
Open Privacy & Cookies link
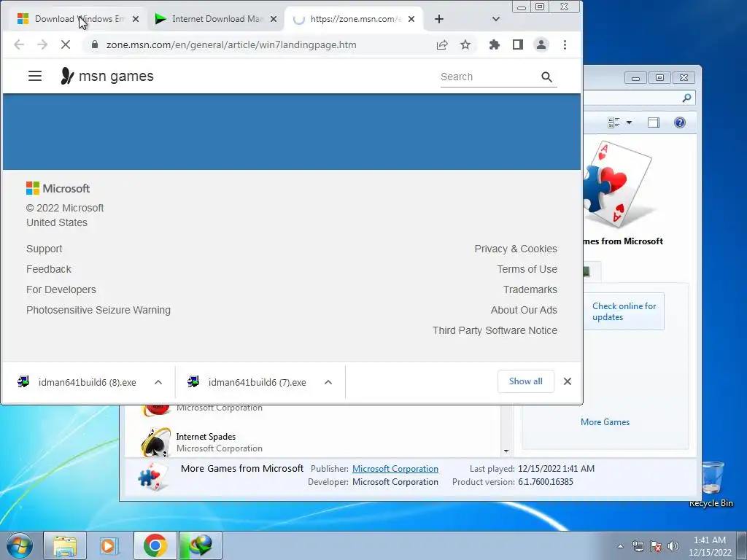tap(516, 249)
